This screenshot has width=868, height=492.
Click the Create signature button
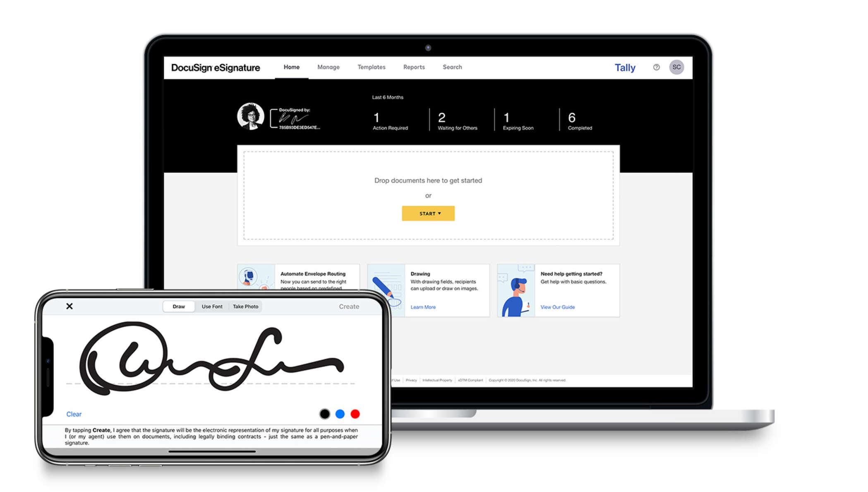click(x=349, y=306)
